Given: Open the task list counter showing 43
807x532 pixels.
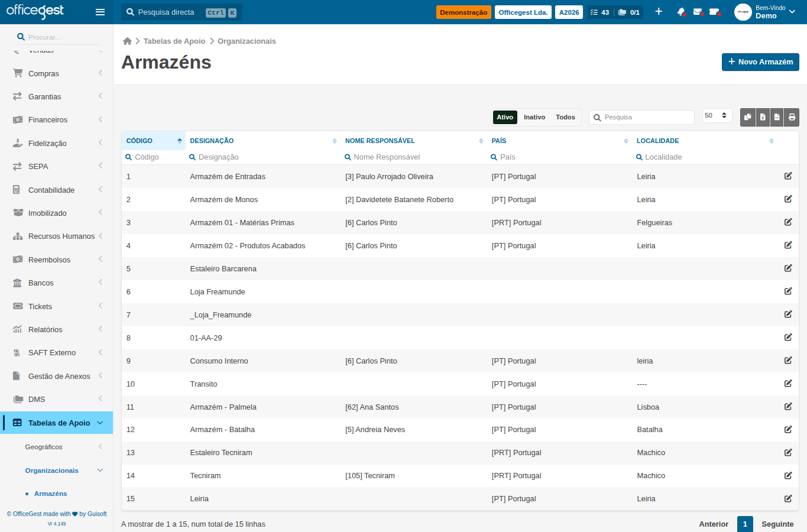Looking at the screenshot, I should (x=599, y=12).
